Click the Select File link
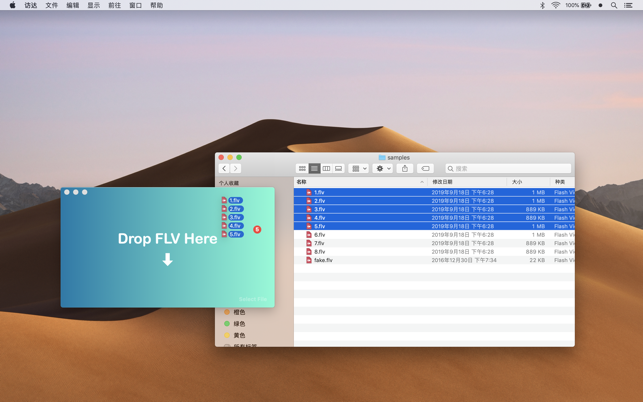Image resolution: width=643 pixels, height=402 pixels. (253, 299)
